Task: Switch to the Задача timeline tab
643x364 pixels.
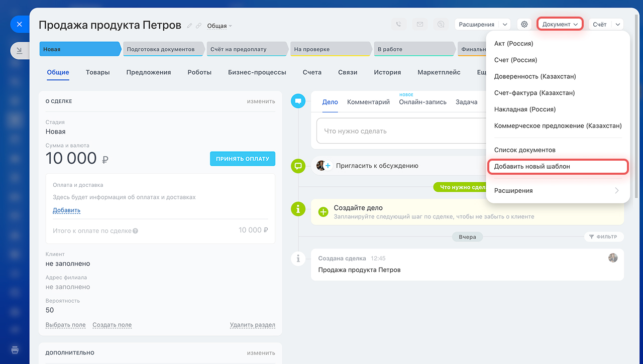Action: [467, 102]
